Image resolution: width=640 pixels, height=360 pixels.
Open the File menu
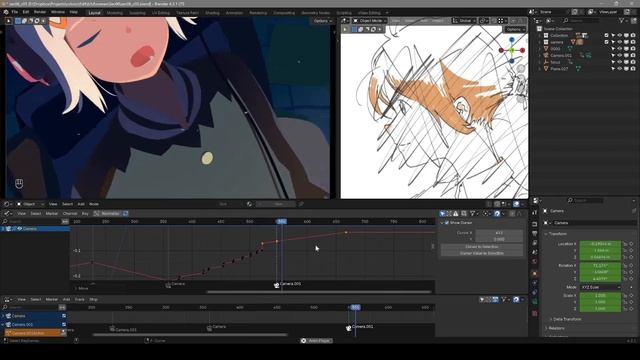click(15, 12)
